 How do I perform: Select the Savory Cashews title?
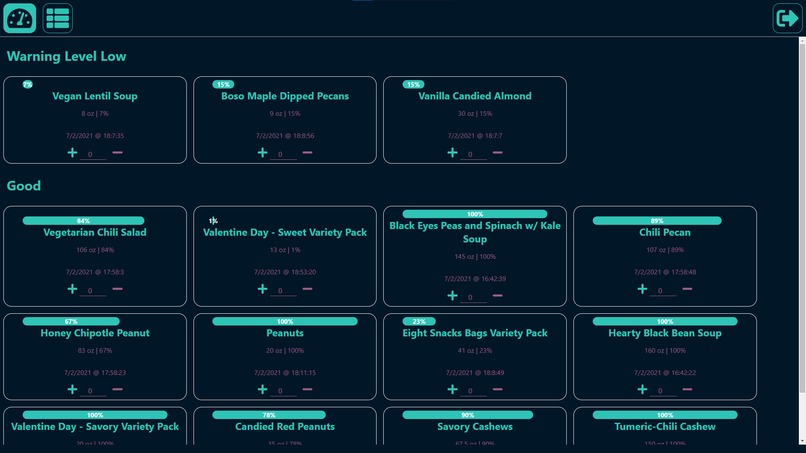pos(475,427)
